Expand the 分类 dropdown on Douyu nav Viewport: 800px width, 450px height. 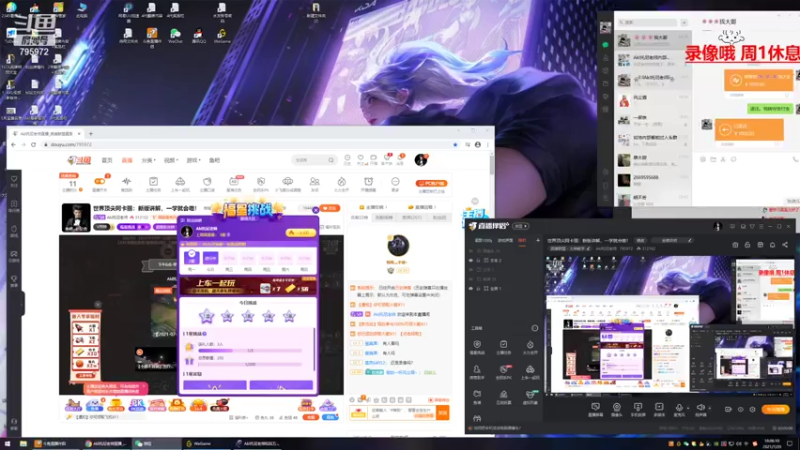pyautogui.click(x=148, y=160)
